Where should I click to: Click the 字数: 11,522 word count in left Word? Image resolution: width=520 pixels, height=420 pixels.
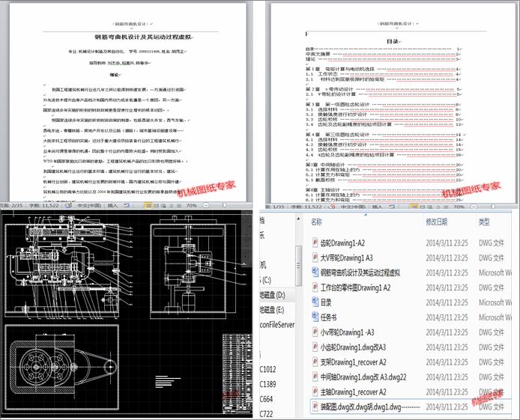(44, 205)
